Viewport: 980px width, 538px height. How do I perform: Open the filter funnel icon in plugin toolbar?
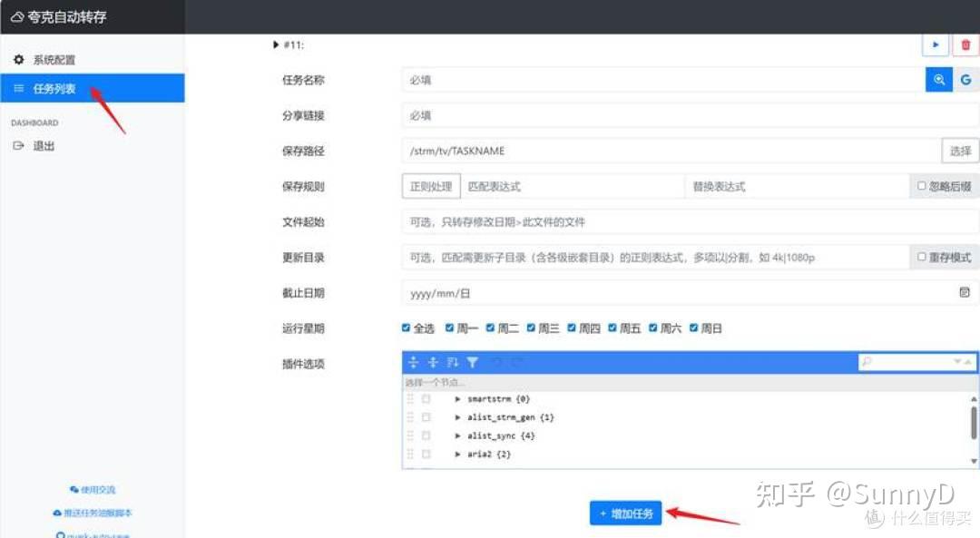[x=473, y=361]
